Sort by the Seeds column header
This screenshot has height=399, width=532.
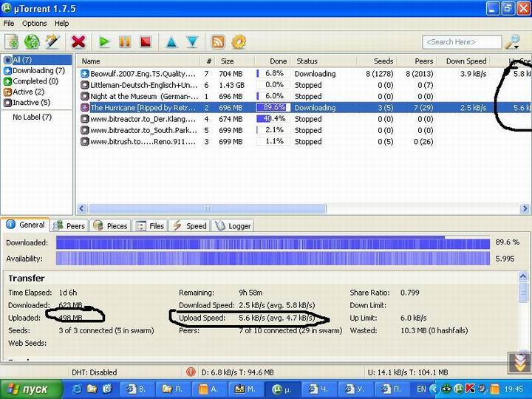[x=377, y=61]
